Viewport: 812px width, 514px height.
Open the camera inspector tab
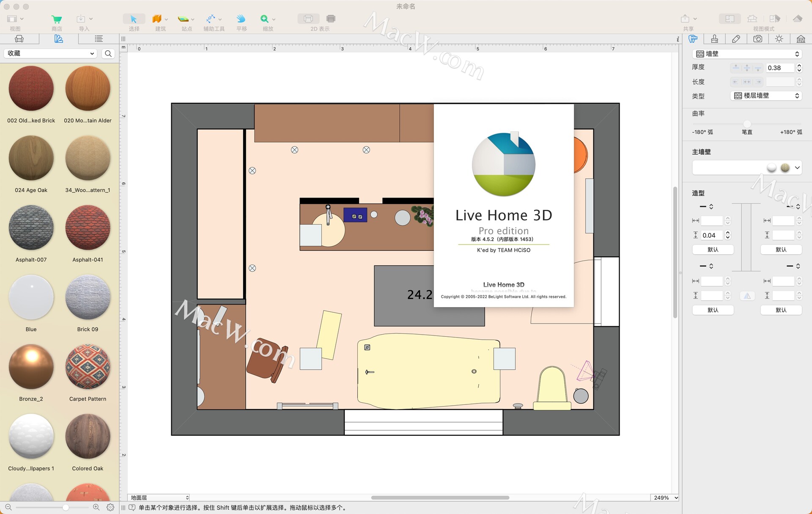click(x=757, y=39)
